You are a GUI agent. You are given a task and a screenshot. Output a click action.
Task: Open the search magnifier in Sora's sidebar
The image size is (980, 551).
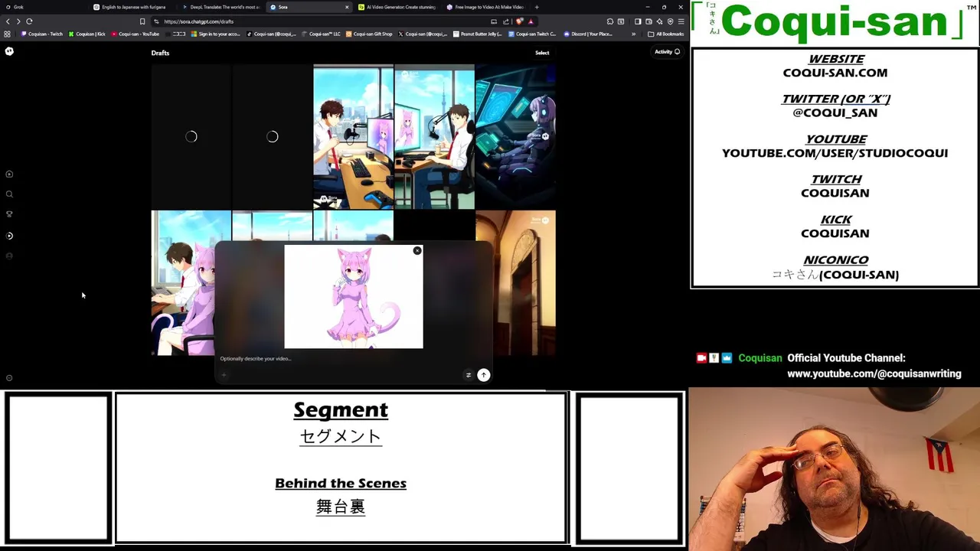click(9, 194)
